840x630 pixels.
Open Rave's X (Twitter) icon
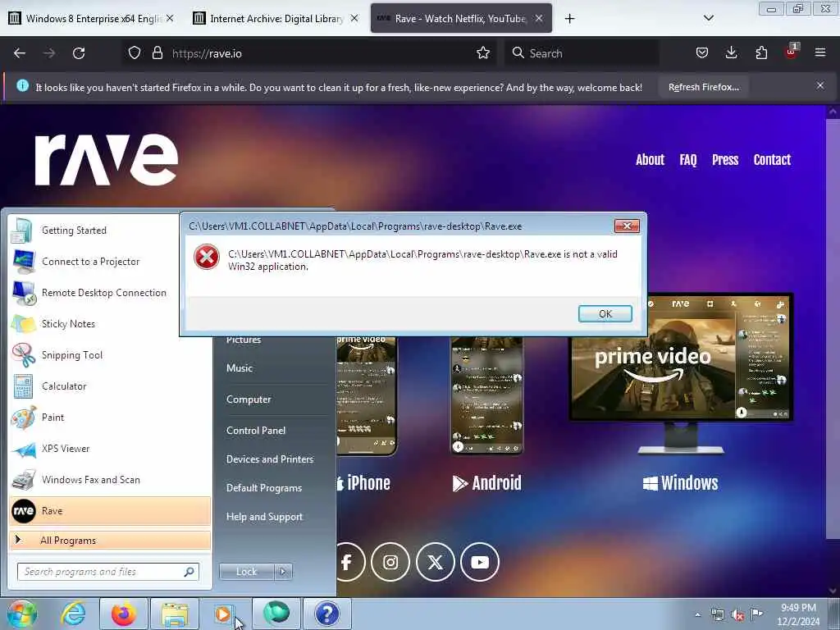435,562
